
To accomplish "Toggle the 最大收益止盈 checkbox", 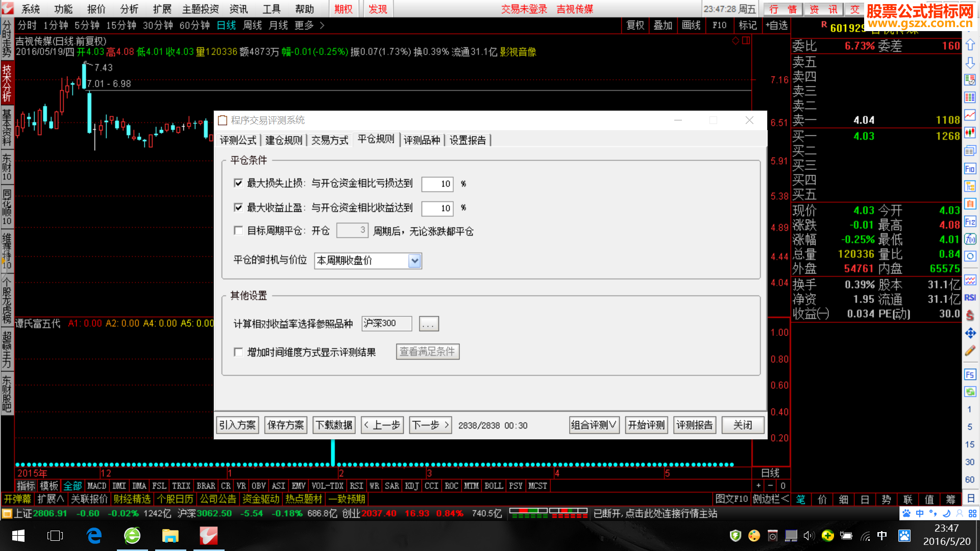I will pos(238,207).
